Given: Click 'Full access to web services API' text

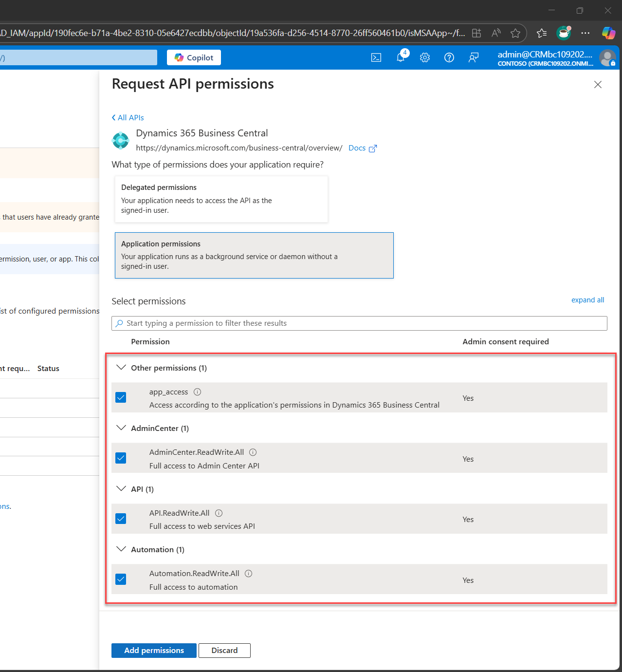Looking at the screenshot, I should pos(202,526).
